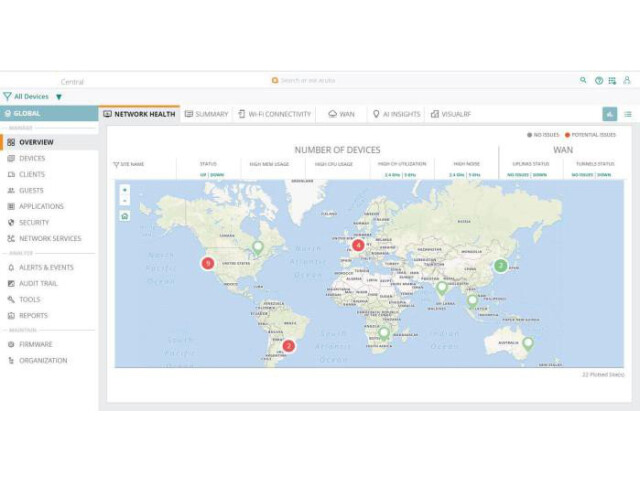Click the Overview grid icon
This screenshot has width=640, height=480.
pos(11,142)
